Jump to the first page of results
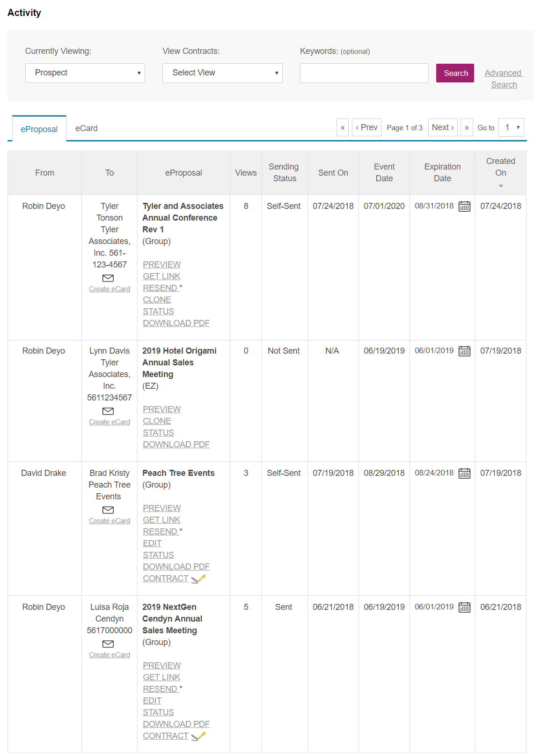 point(343,127)
